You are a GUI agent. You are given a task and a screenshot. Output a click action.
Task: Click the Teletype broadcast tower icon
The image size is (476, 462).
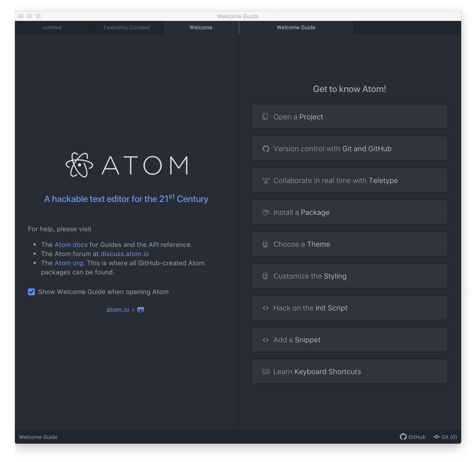[266, 181]
